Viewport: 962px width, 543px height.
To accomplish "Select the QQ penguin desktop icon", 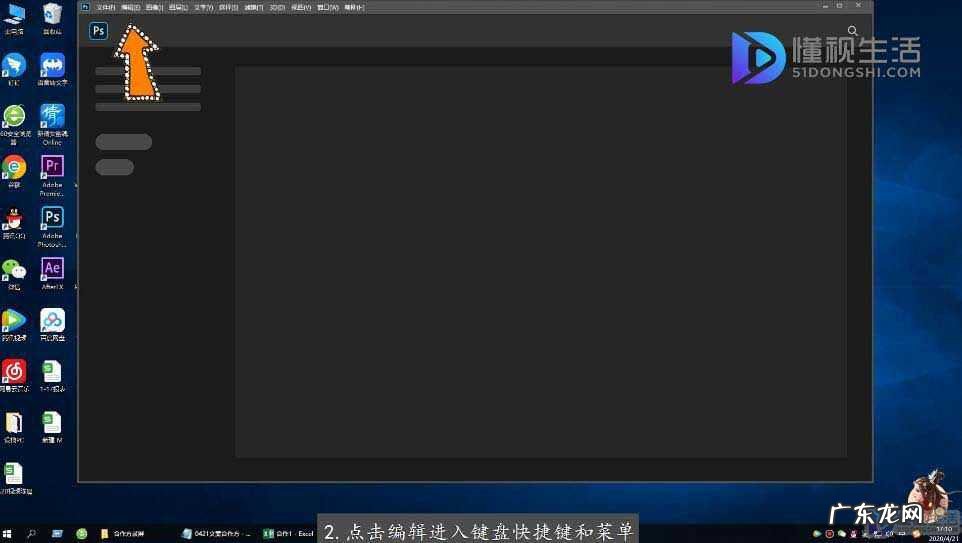I will 13,219.
